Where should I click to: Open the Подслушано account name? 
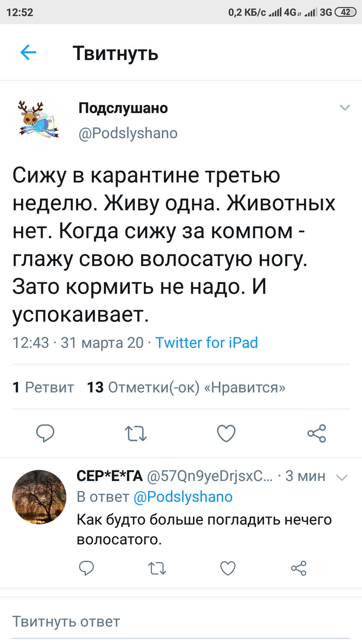tap(123, 108)
